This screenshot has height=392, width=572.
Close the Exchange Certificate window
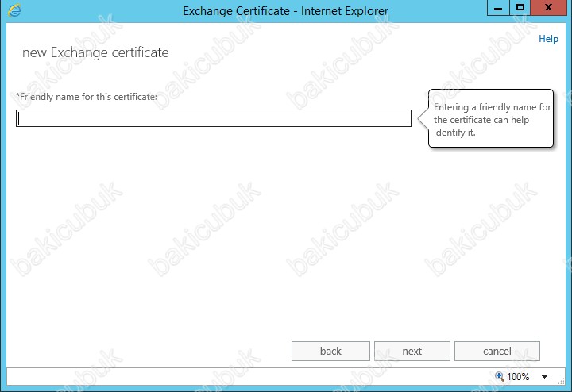(548, 8)
